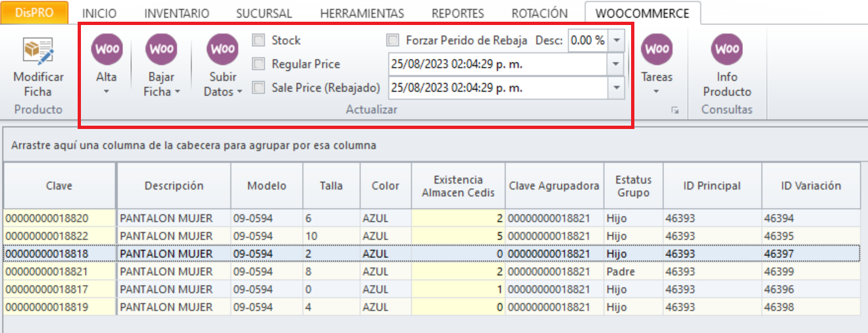Screen dimensions: 868x333
Task: Expand the Tareas dropdown arrow
Action: [x=657, y=91]
